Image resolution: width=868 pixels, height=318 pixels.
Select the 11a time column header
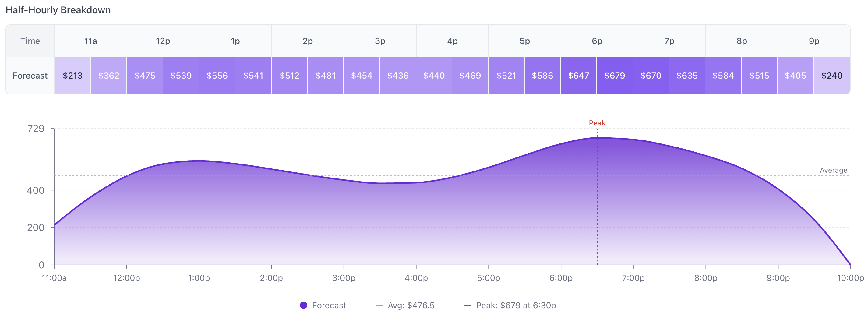click(91, 41)
